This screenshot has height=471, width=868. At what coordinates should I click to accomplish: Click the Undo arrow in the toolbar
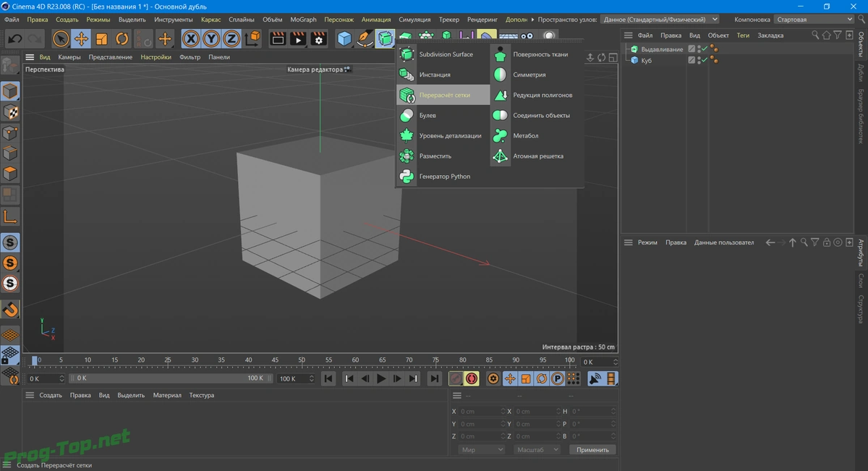tap(14, 38)
